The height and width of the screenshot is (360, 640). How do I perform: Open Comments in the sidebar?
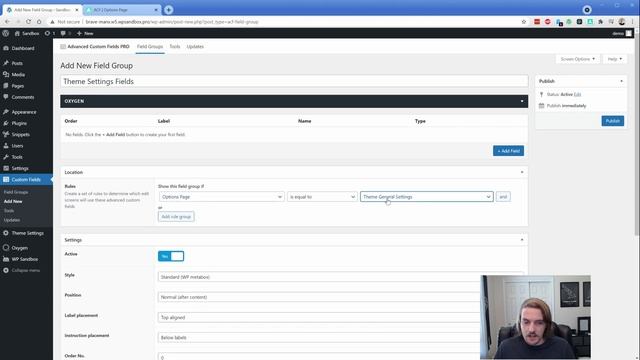(x=22, y=97)
